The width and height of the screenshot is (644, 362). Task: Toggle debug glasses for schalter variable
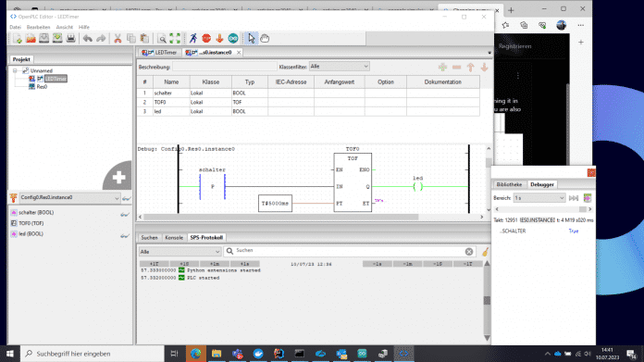coord(124,214)
